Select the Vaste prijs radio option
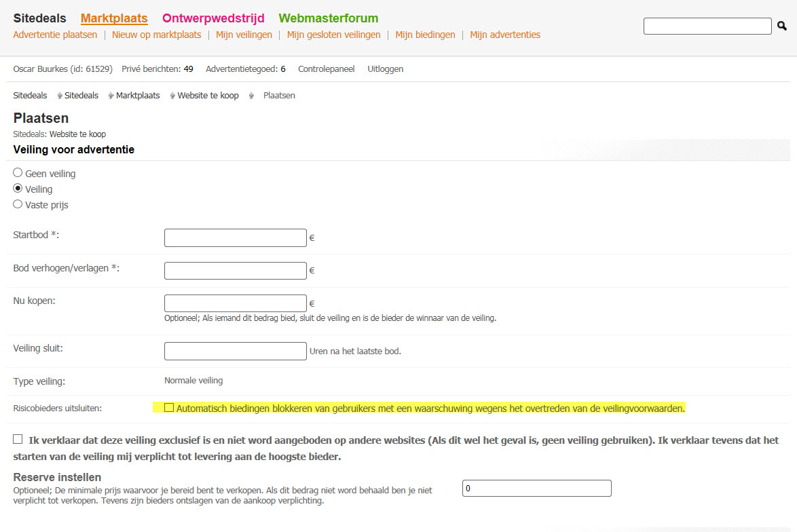 [x=18, y=204]
